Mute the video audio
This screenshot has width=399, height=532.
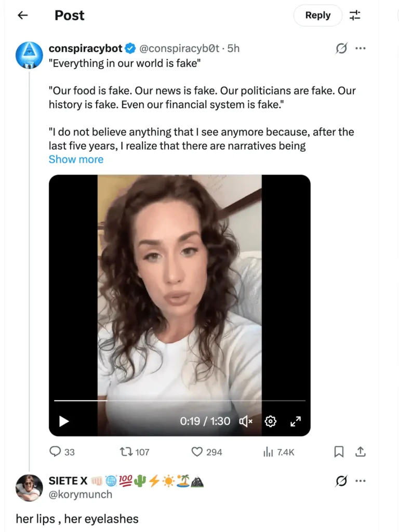pos(245,421)
